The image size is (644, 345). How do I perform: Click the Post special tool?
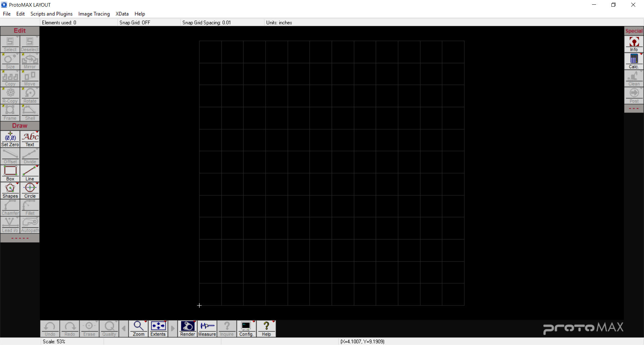tap(634, 95)
